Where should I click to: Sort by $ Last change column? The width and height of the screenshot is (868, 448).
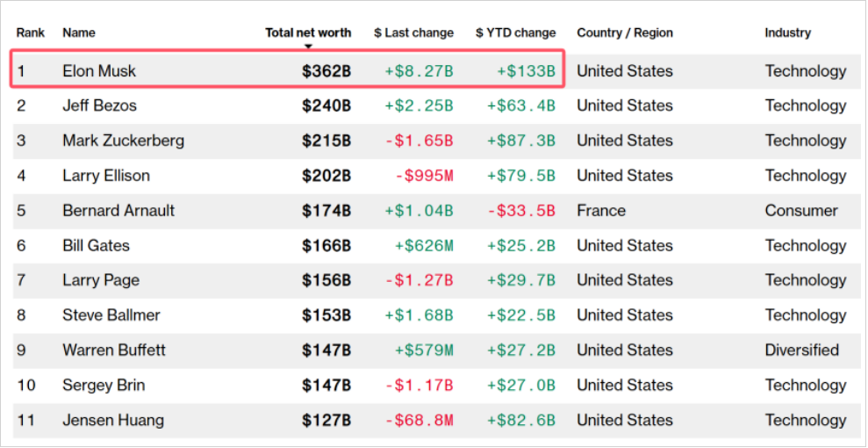click(x=413, y=33)
